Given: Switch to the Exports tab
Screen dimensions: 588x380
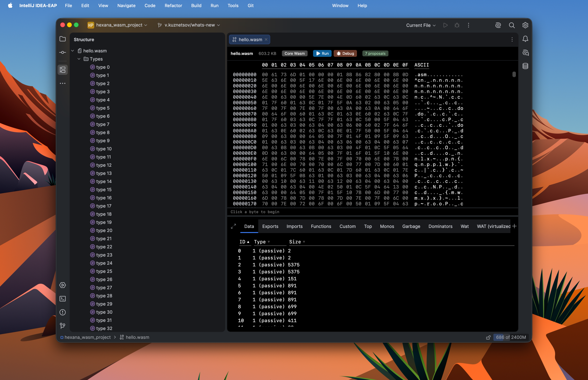Looking at the screenshot, I should [x=270, y=226].
